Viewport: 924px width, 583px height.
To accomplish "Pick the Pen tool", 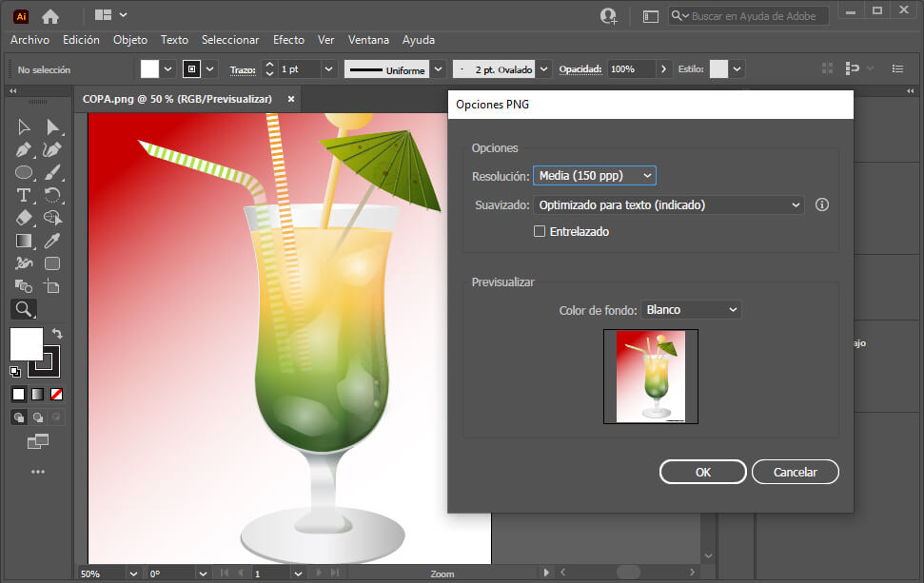I will [x=24, y=150].
